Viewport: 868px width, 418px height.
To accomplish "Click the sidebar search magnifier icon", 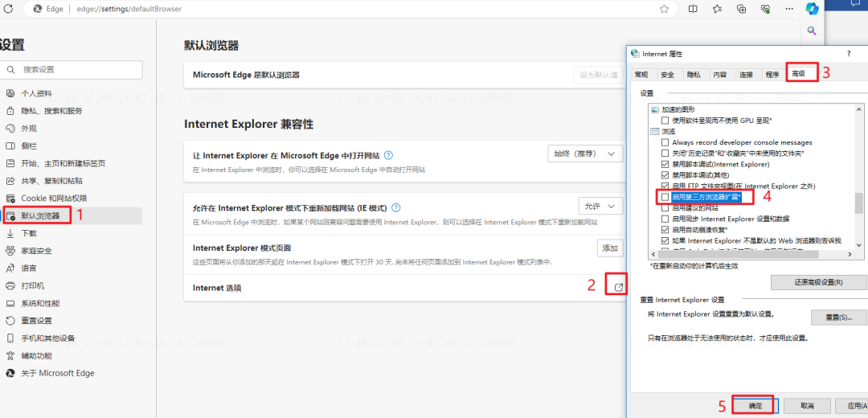I will tap(812, 31).
